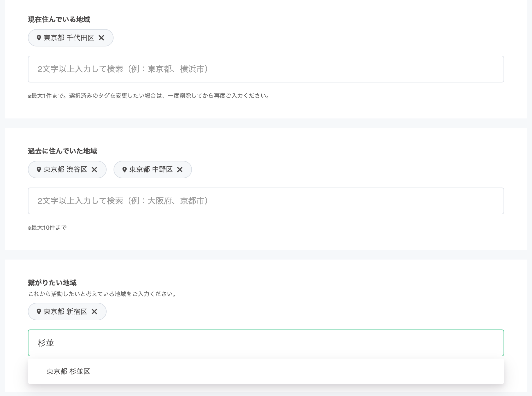Viewport: 532px width, 396px height.
Task: Click the 過去に住んでいた地域 heading
Action: (x=62, y=151)
